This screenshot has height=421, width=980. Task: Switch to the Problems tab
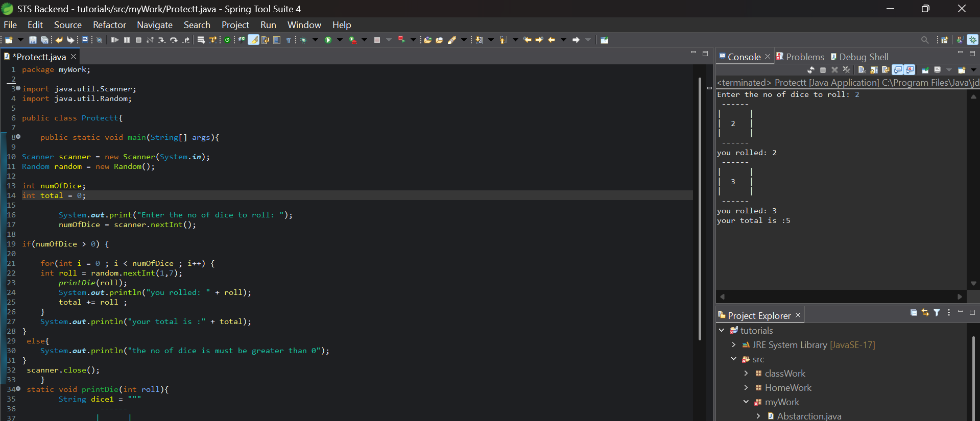tap(800, 57)
